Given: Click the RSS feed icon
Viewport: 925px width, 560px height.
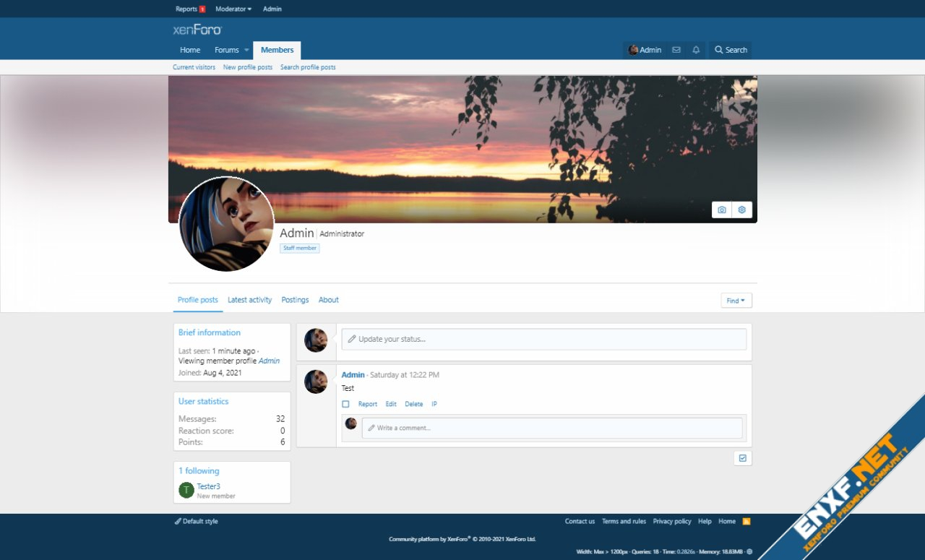Looking at the screenshot, I should click(747, 521).
